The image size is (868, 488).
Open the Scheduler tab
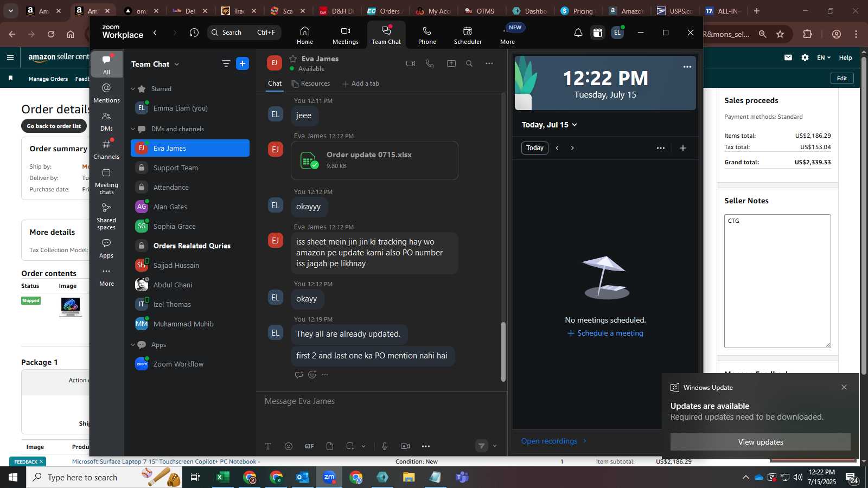pos(468,35)
